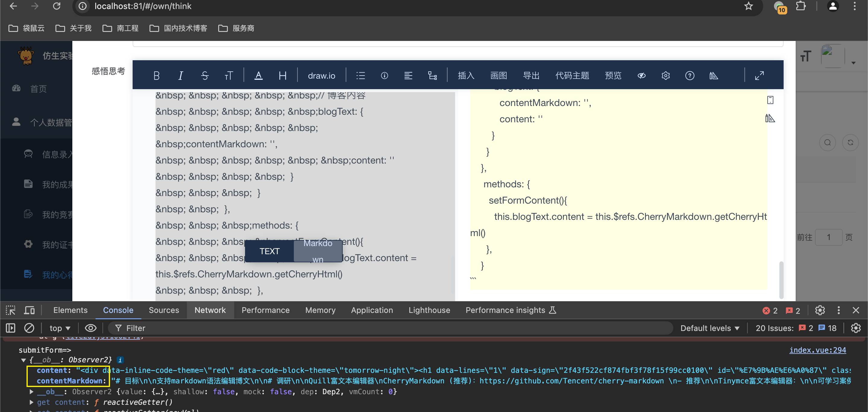Click console Filter field

[391, 328]
